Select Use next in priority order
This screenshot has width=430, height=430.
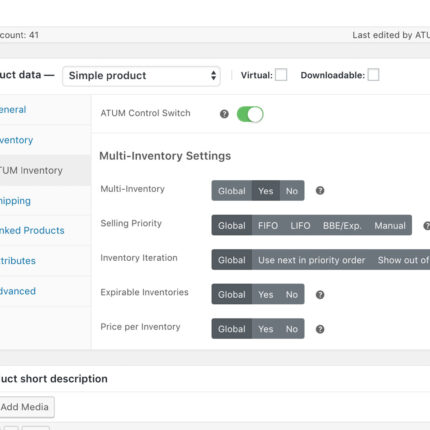coord(312,260)
